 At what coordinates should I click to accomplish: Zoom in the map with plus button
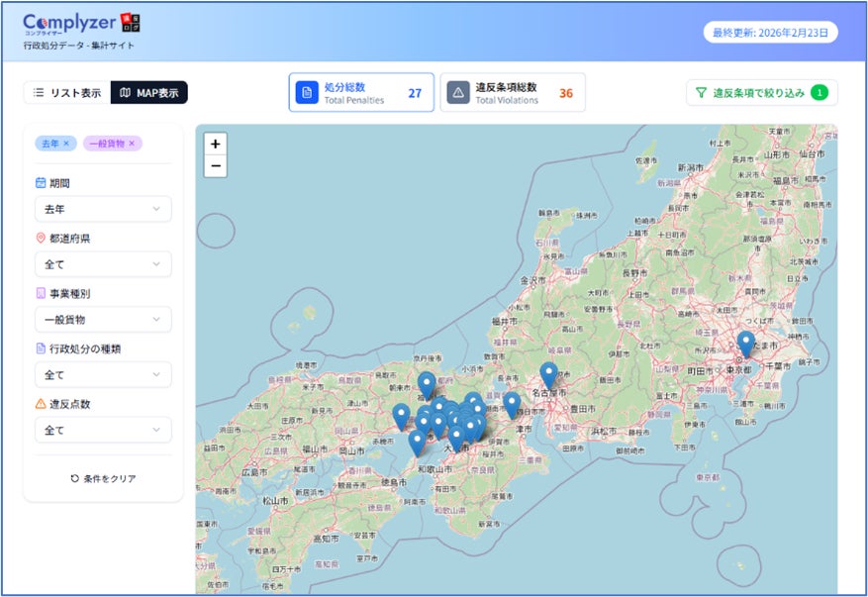click(216, 144)
